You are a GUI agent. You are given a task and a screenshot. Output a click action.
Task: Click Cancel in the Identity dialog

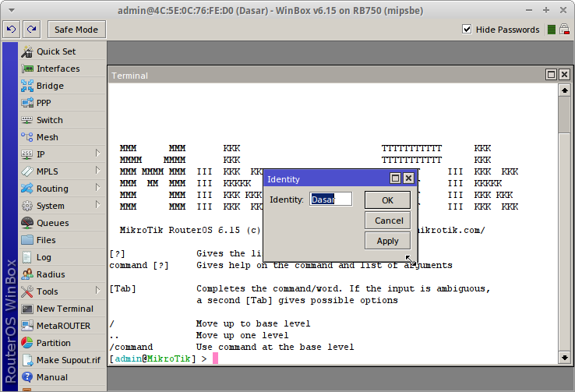pyautogui.click(x=387, y=221)
